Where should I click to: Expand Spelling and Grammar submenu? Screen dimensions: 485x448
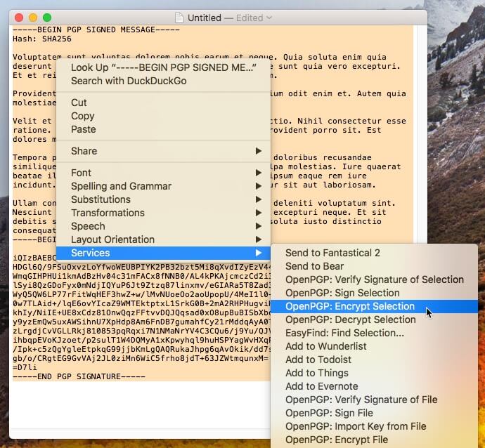[x=163, y=186]
